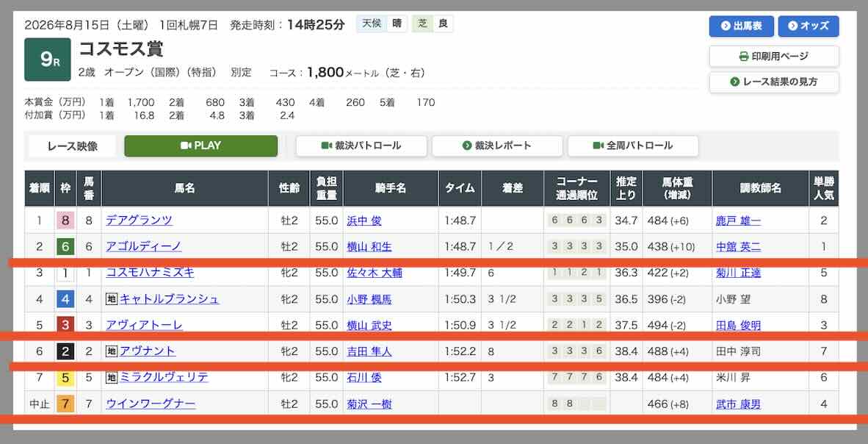This screenshot has height=444, width=868.
Task: Click the タイム column header
Action: (x=460, y=188)
